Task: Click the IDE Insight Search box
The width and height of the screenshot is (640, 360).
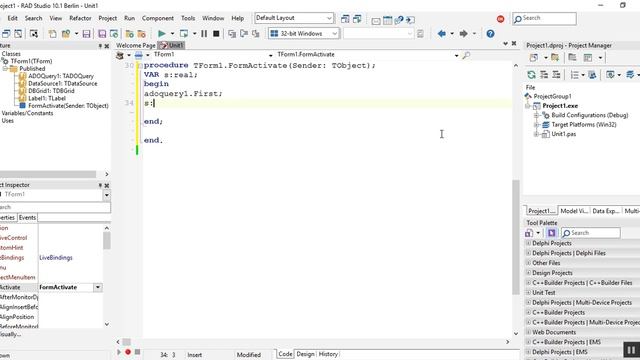Action: pyautogui.click(x=544, y=18)
